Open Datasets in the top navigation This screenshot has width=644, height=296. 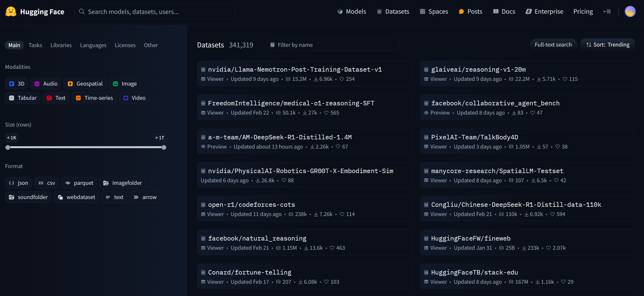pyautogui.click(x=393, y=11)
